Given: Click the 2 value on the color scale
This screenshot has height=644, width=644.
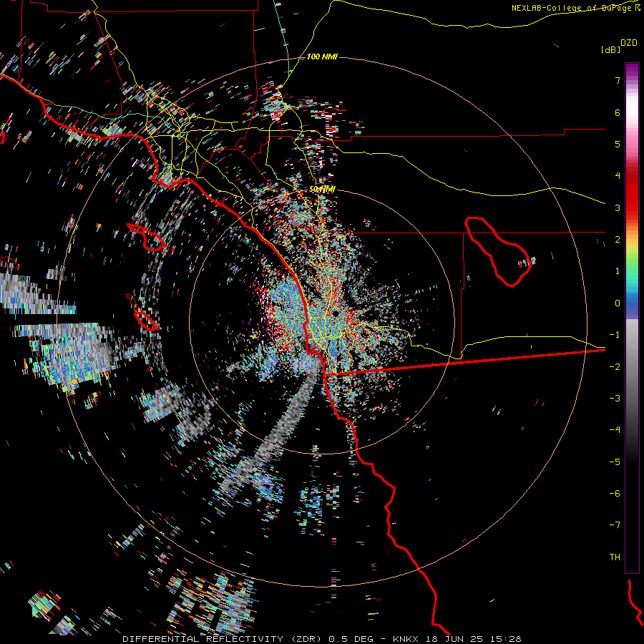Looking at the screenshot, I should (618, 240).
